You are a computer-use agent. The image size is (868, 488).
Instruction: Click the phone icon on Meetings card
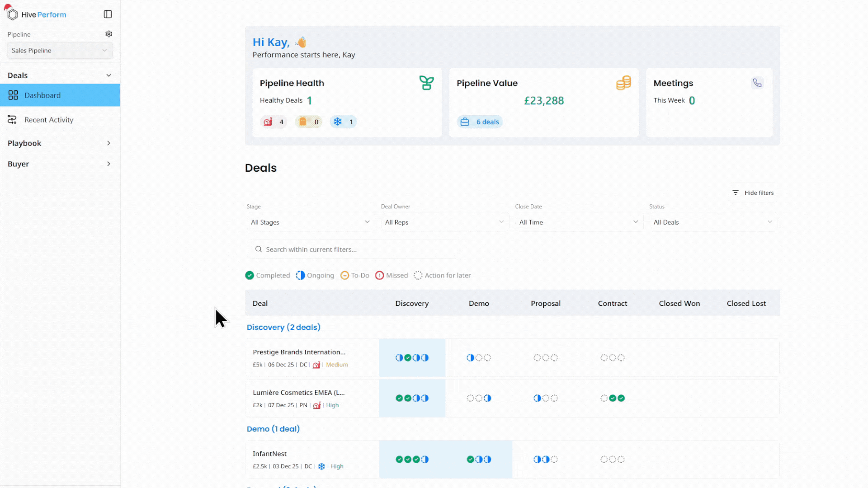click(x=757, y=83)
